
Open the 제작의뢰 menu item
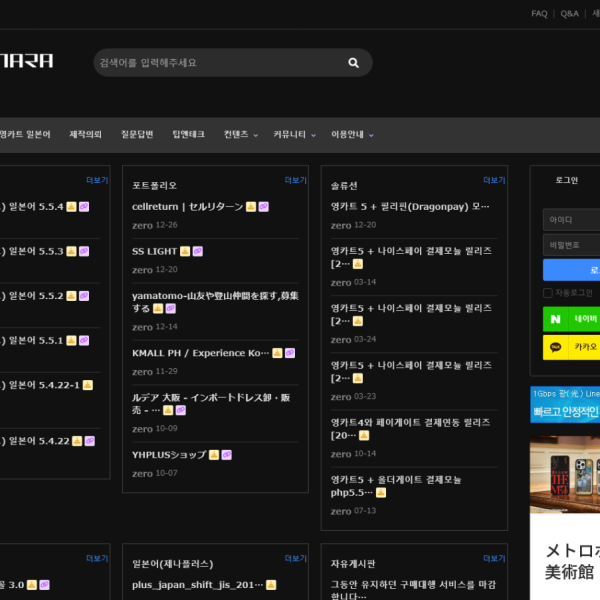coord(85,135)
